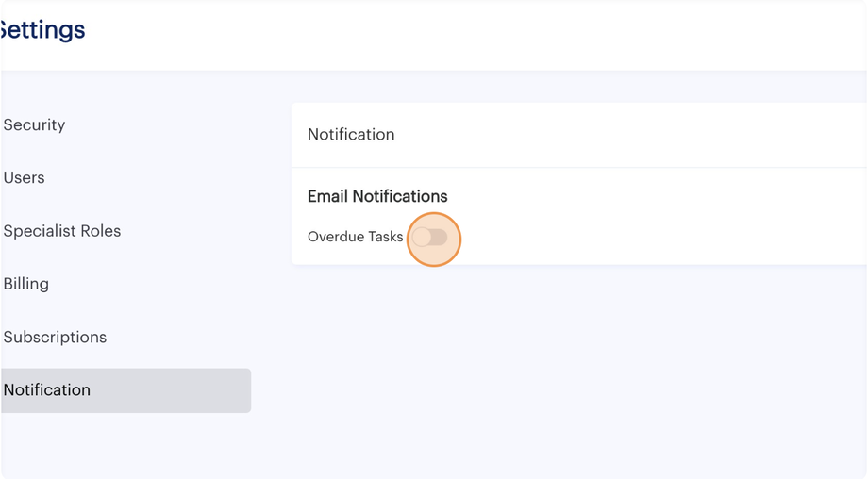Select Specialist Roles in the sidebar
This screenshot has height=479, width=868.
(x=62, y=231)
